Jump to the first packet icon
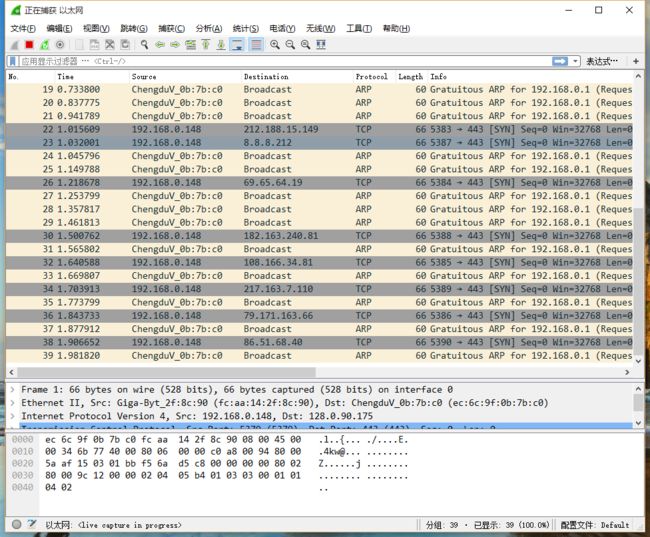This screenshot has height=537, width=650. [x=206, y=45]
